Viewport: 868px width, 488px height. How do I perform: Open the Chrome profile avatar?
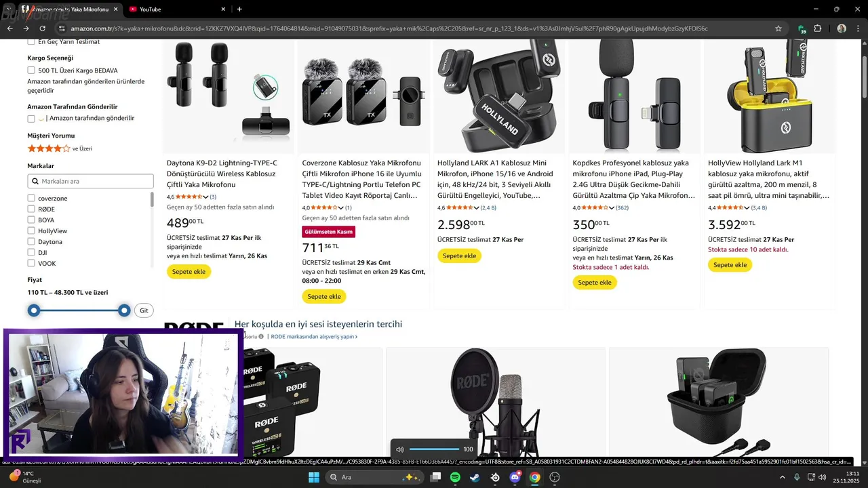[842, 28]
